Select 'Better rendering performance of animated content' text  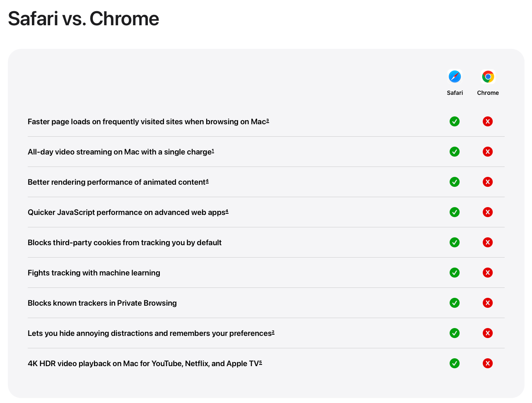117,182
